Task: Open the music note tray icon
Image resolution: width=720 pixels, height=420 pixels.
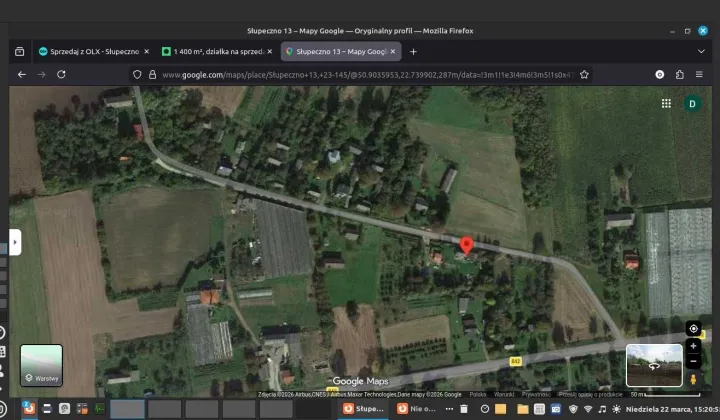Action: 602,409
